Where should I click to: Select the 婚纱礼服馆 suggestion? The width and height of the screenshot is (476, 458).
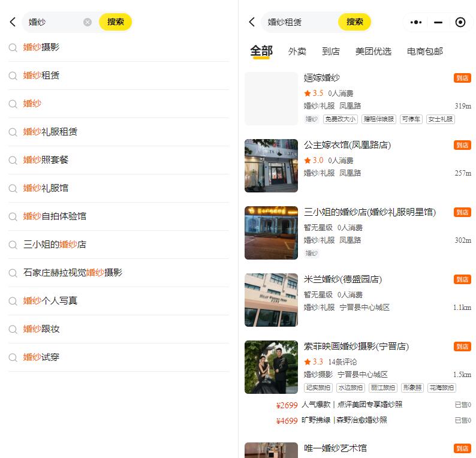pyautogui.click(x=119, y=188)
